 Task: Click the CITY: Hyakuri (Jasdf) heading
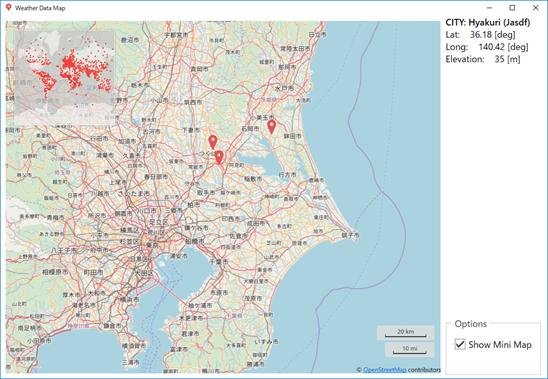(488, 22)
